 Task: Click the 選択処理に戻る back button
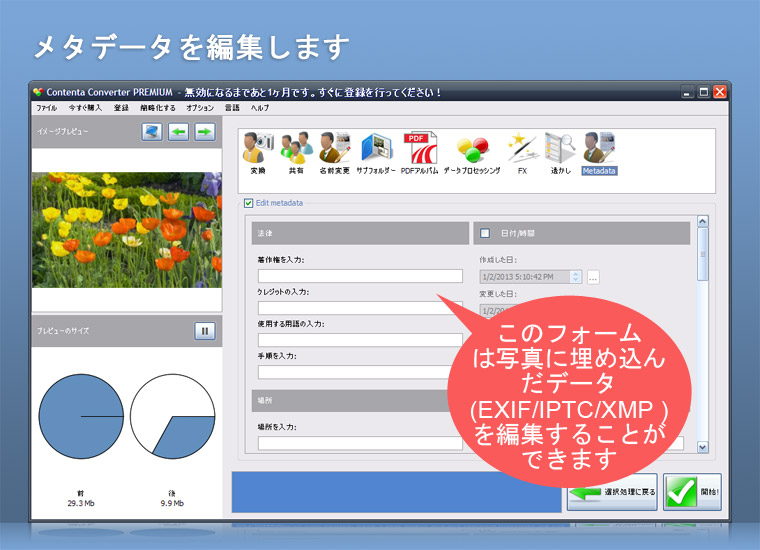612,492
